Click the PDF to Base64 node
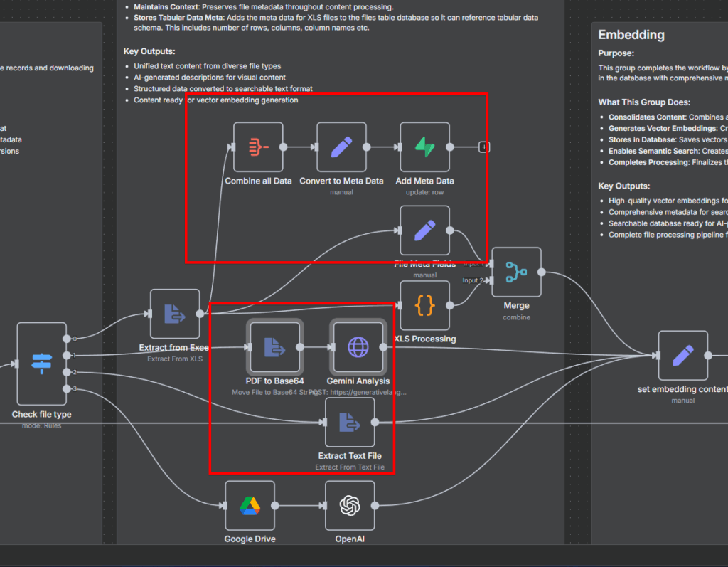The image size is (728, 567). [x=274, y=347]
